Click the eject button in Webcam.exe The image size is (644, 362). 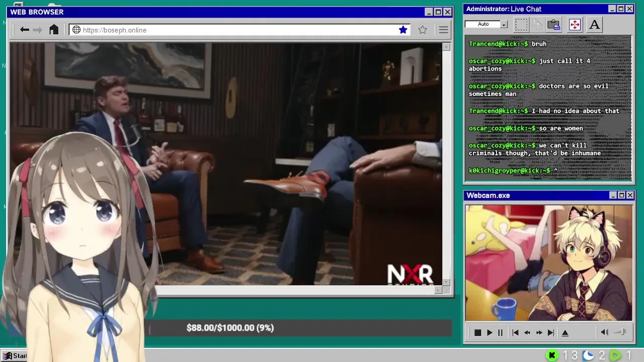(x=565, y=332)
